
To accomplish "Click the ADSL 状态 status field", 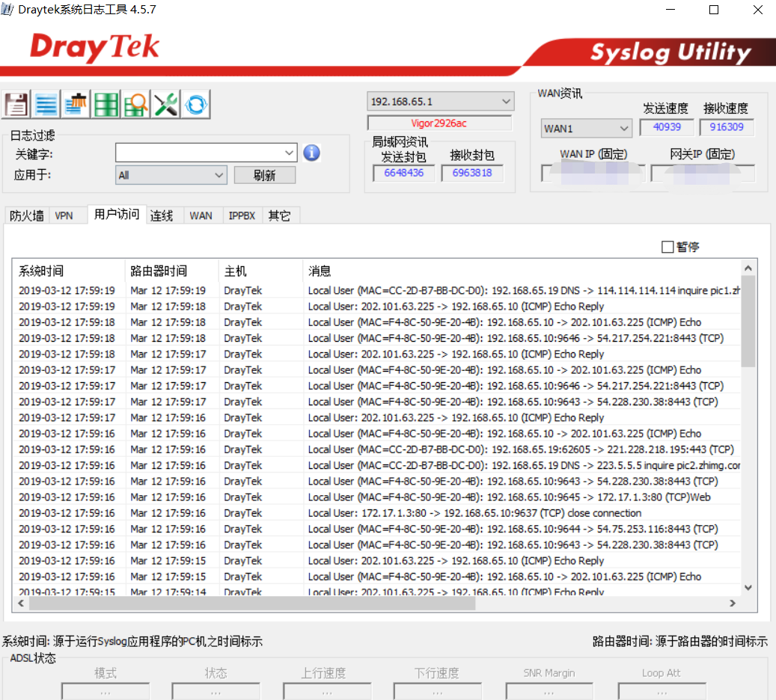I will (x=216, y=692).
